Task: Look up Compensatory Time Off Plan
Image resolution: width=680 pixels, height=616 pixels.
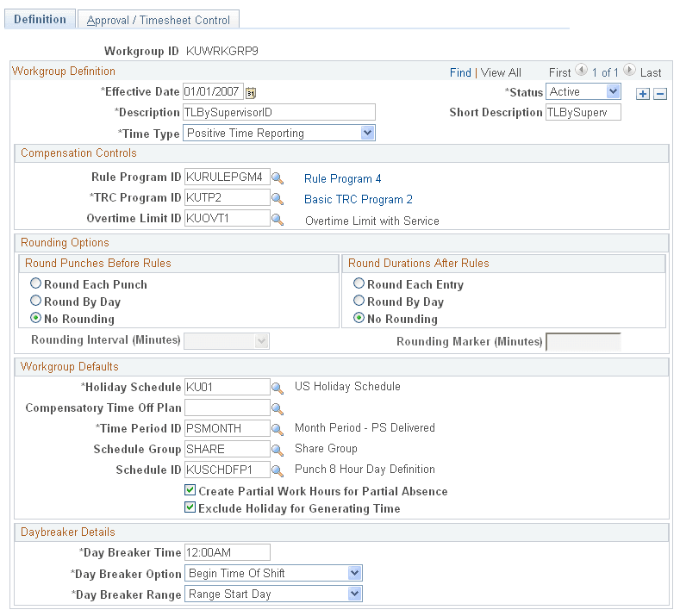Action: coord(278,408)
